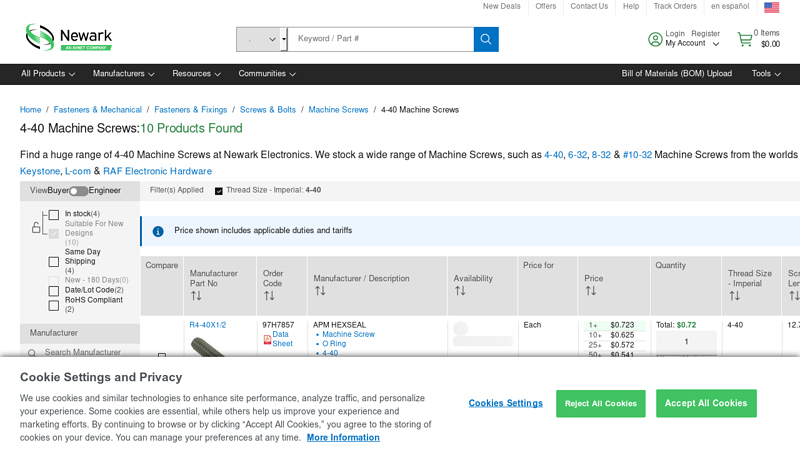
Task: Click Reject All Cookies button
Action: (x=601, y=404)
